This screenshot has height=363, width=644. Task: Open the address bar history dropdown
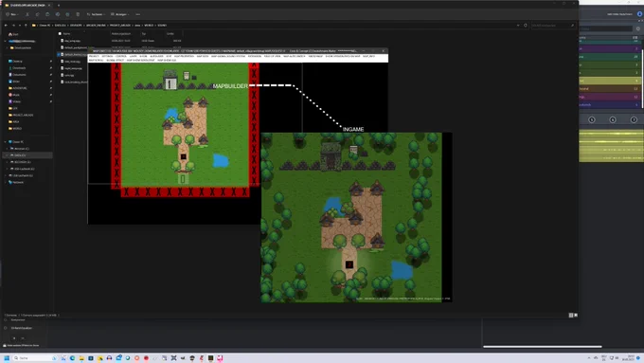(x=518, y=26)
